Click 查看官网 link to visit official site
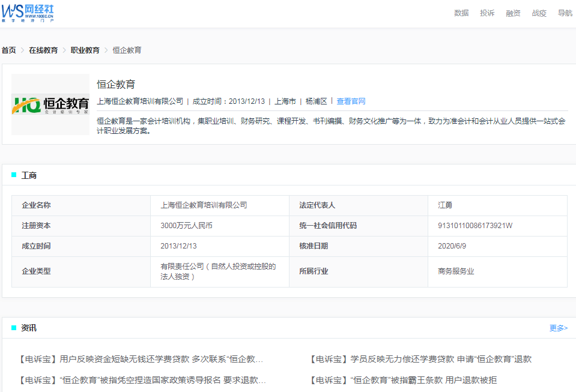576x392 pixels. tap(351, 101)
